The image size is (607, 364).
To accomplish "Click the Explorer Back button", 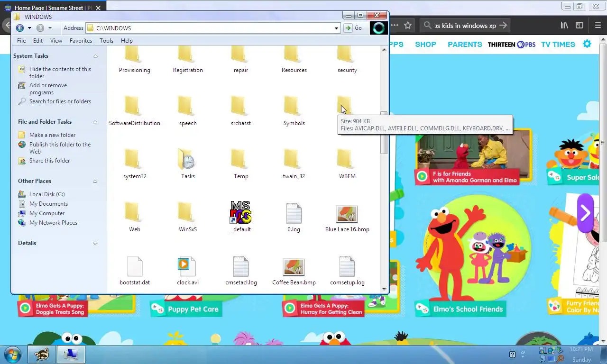I will 20,28.
